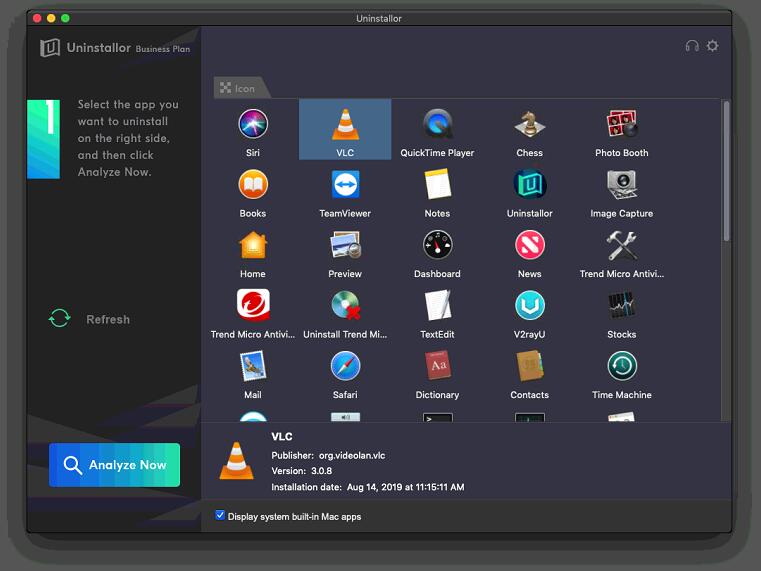This screenshot has width=761, height=571.
Task: Click the app list vertical scrollbar
Action: pyautogui.click(x=726, y=171)
